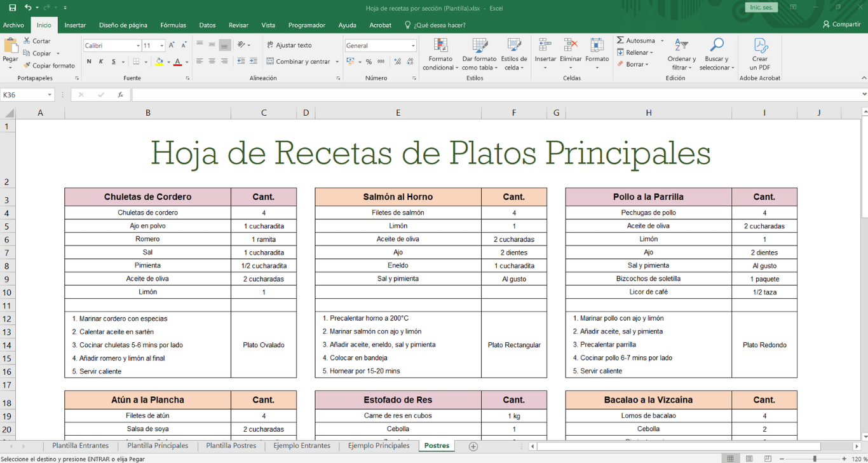Expand the General number format dropdown
This screenshot has height=463, width=868.
coord(413,46)
